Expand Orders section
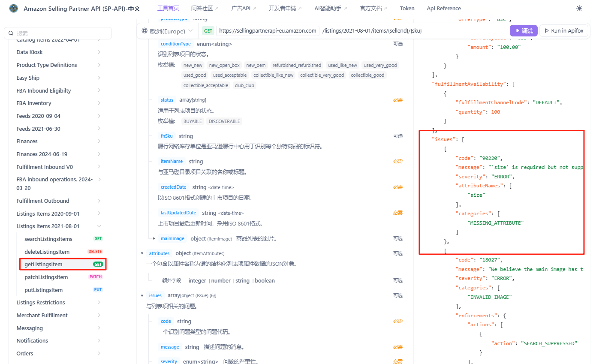This screenshot has width=602, height=364. click(58, 353)
